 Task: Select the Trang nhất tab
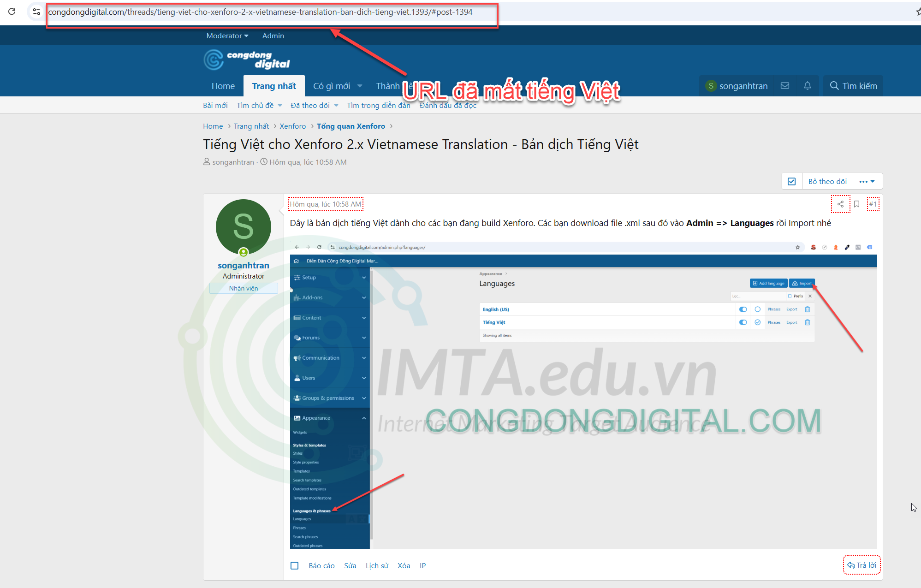click(x=274, y=86)
